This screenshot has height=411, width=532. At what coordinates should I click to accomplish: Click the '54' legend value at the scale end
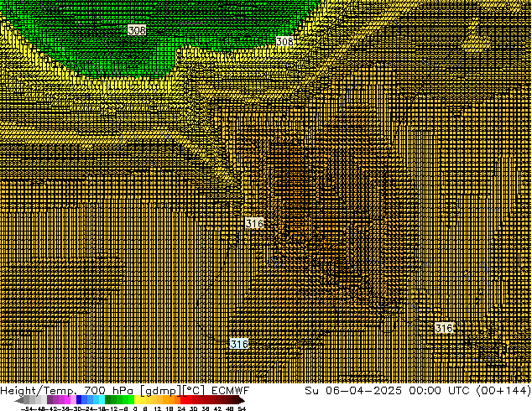tap(242, 408)
